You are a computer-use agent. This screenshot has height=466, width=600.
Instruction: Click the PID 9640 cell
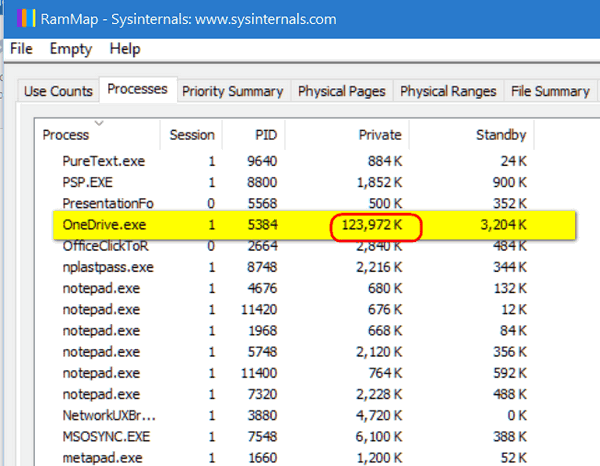262,161
